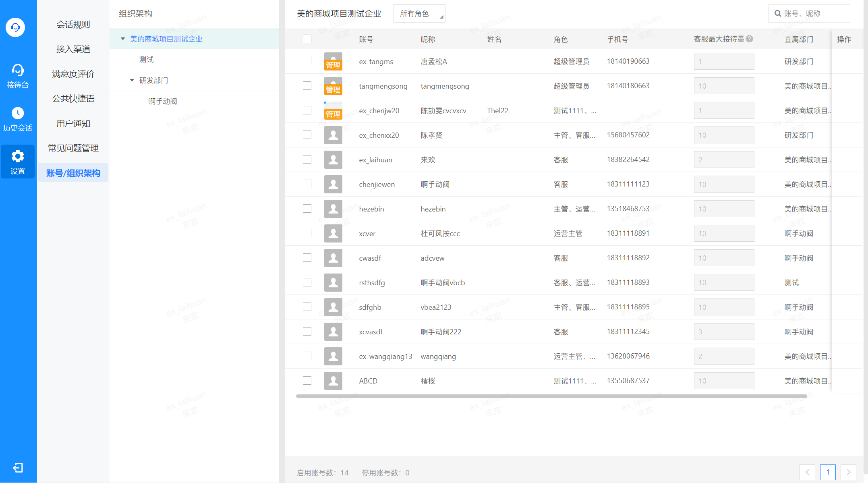
Task: Check the xcver row checkbox
Action: 307,233
